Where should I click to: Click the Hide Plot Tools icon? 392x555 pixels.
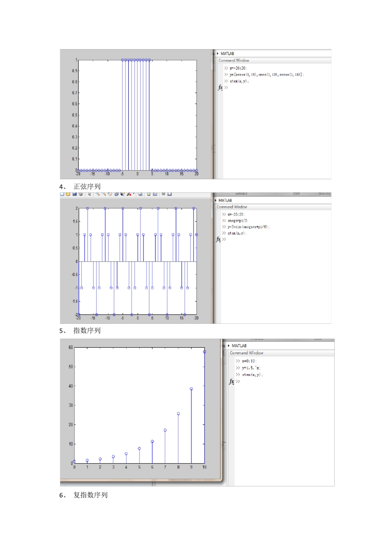point(163,194)
